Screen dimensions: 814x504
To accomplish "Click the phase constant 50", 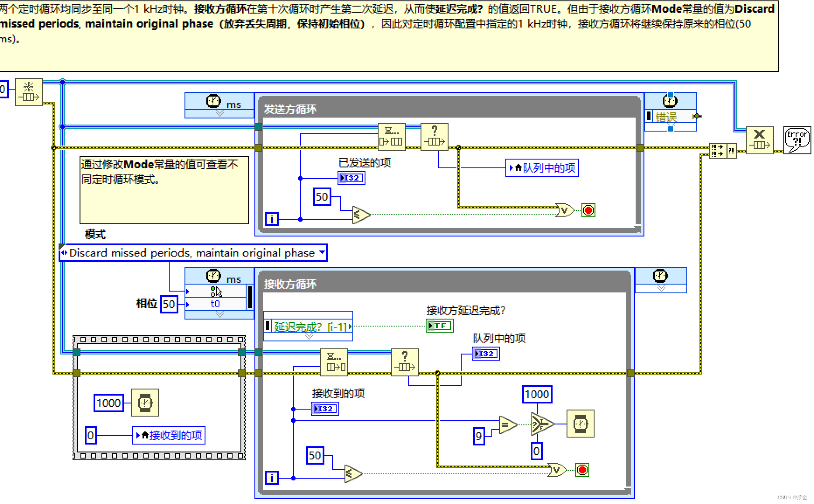I will tap(169, 304).
